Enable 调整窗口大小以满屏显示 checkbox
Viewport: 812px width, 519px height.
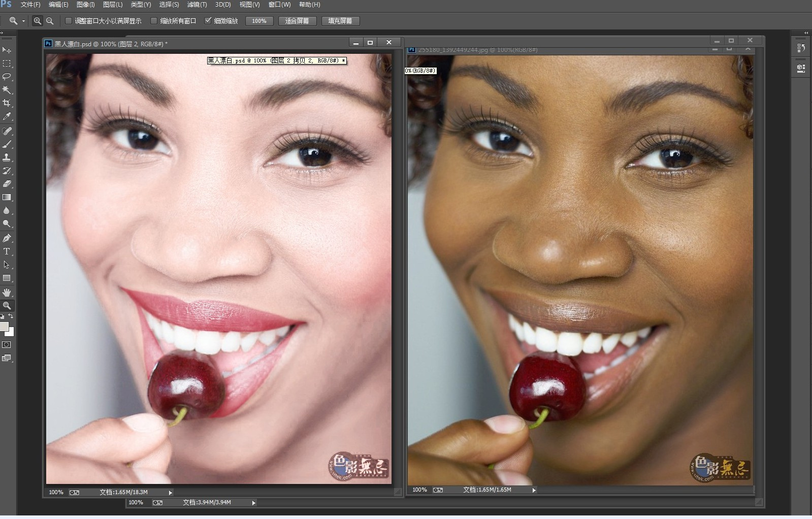click(x=69, y=21)
